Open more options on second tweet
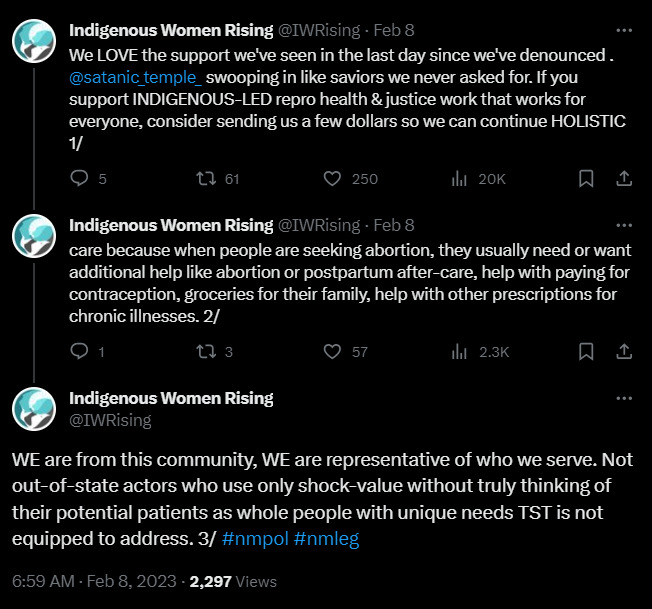Viewport: 652px width, 609px height. coord(624,226)
